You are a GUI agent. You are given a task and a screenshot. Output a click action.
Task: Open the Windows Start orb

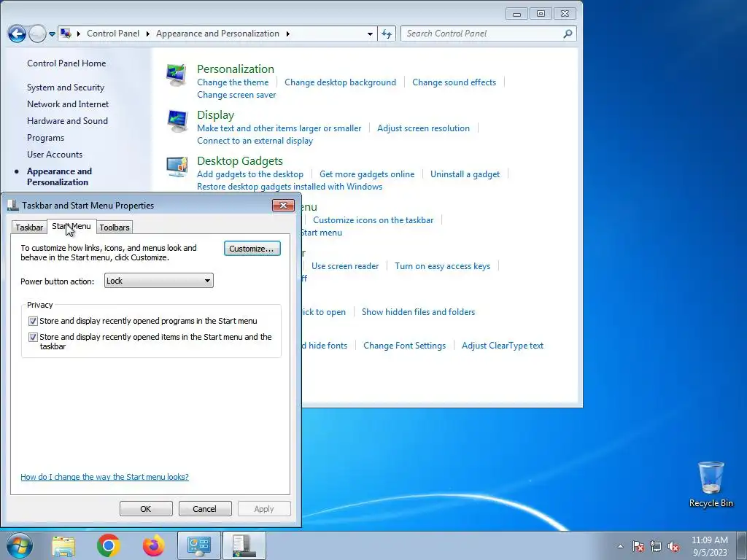click(x=20, y=545)
